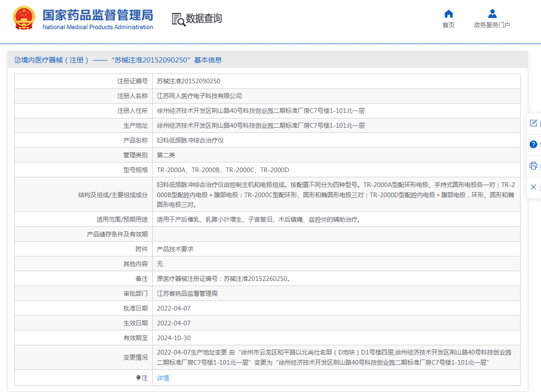Click 管理类别 row label
This screenshot has height=392, width=541.
(x=136, y=156)
